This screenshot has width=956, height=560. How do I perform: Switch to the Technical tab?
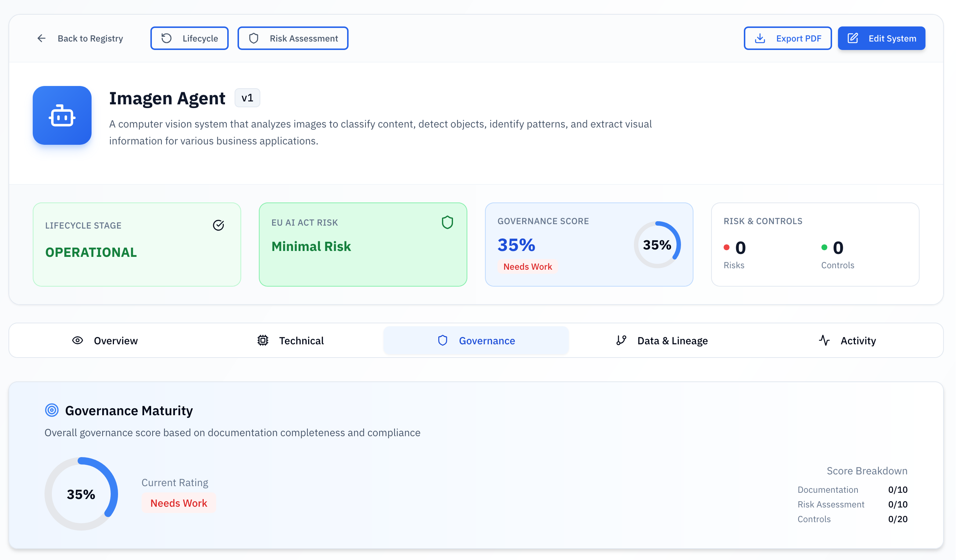[290, 341]
